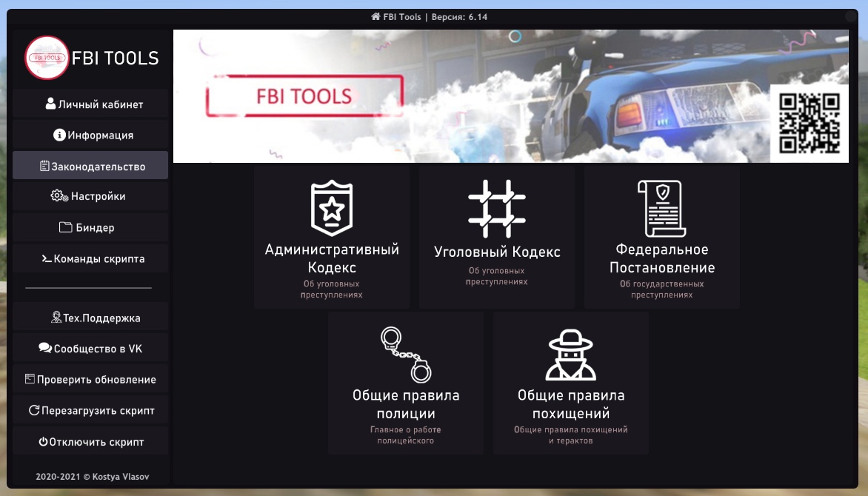
Task: Click the window icon beside Проверить обновление
Action: (x=30, y=378)
